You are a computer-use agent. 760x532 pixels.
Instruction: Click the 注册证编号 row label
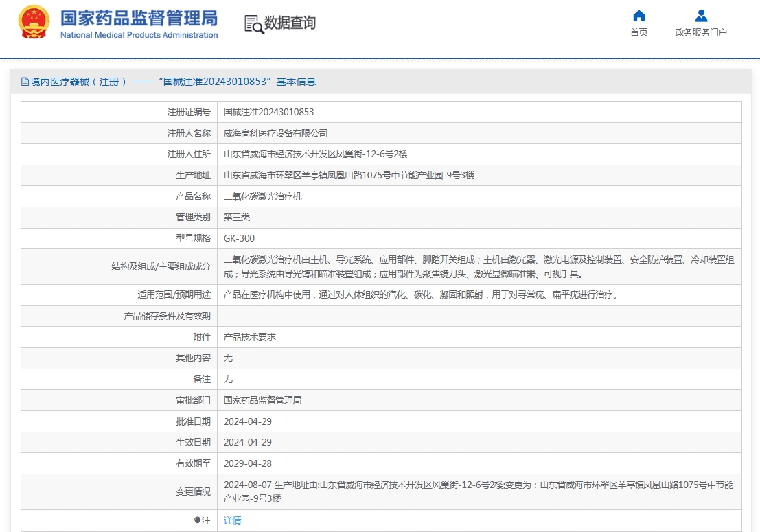[x=189, y=112]
